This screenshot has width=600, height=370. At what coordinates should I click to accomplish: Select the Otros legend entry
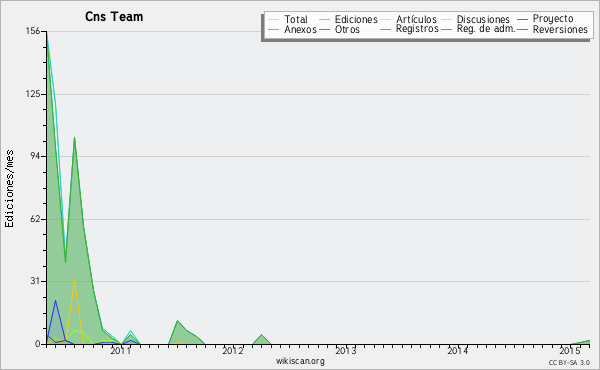click(347, 29)
